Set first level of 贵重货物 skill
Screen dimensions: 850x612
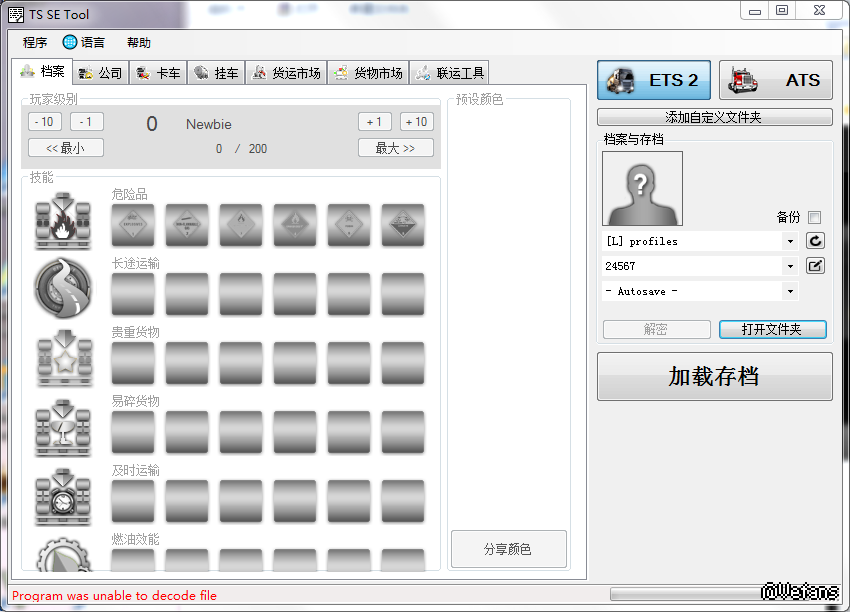(x=133, y=363)
